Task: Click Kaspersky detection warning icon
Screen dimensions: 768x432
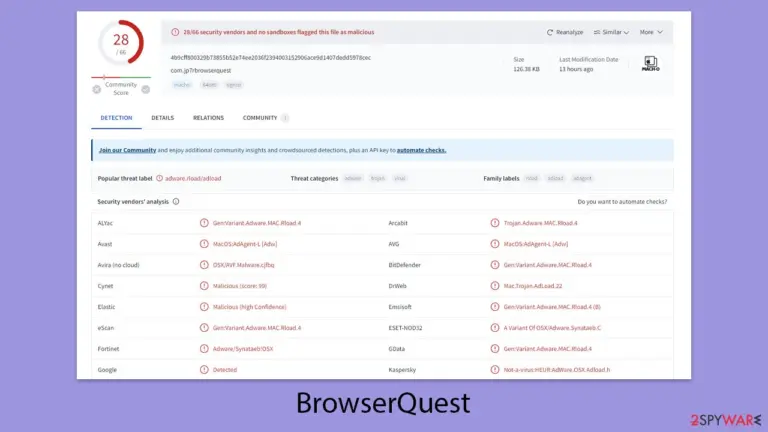Action: (x=495, y=370)
